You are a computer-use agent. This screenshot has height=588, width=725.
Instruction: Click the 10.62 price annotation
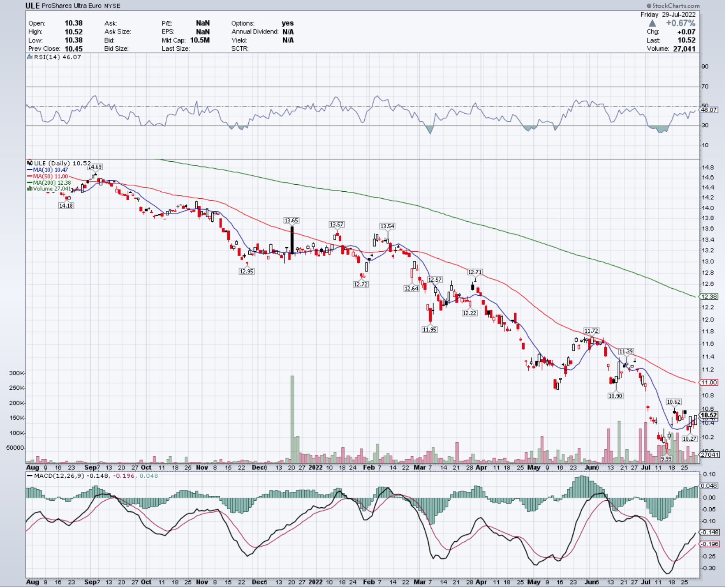(x=674, y=402)
